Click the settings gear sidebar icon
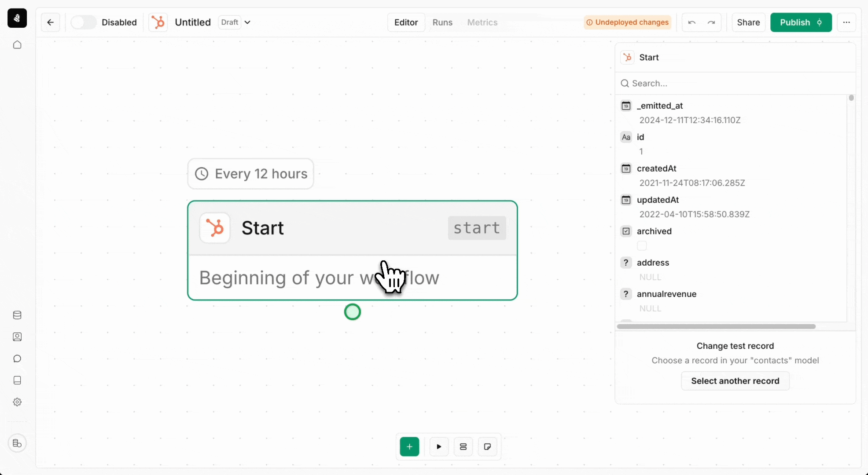 (17, 402)
